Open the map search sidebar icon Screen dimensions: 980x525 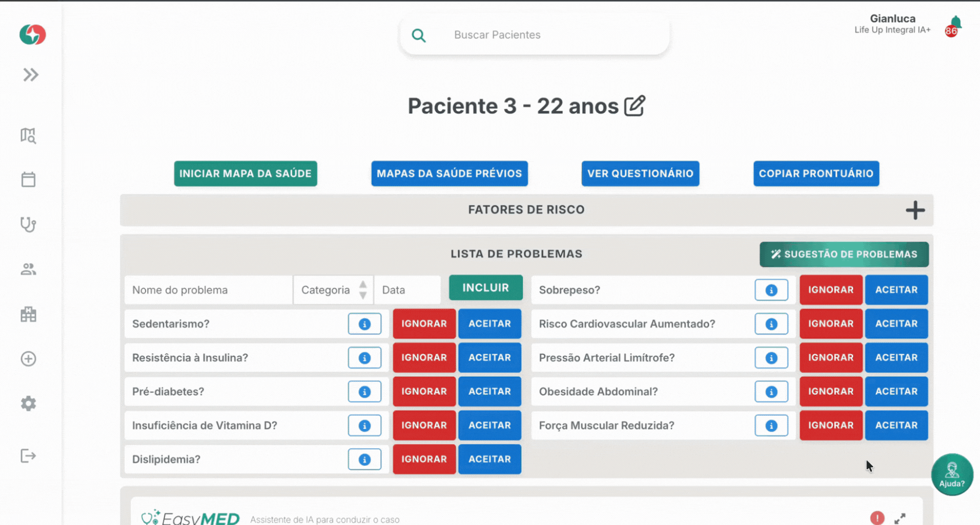coord(28,136)
